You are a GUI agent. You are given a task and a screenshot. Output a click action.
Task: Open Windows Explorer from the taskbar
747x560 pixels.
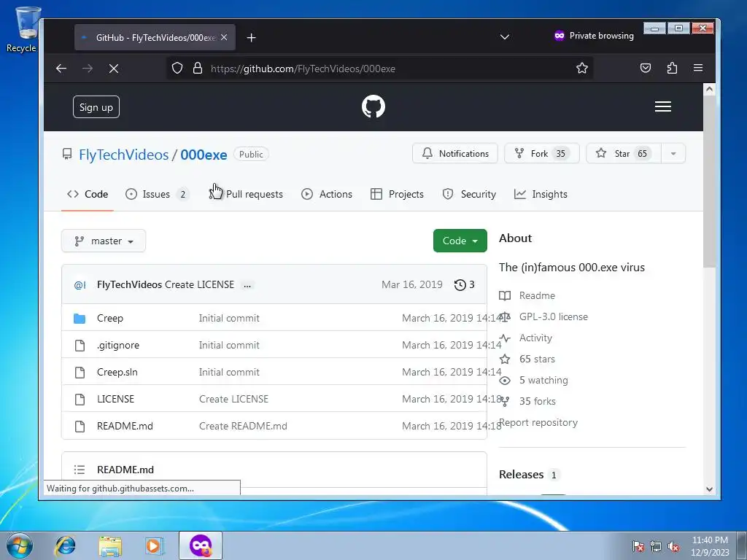point(110,546)
